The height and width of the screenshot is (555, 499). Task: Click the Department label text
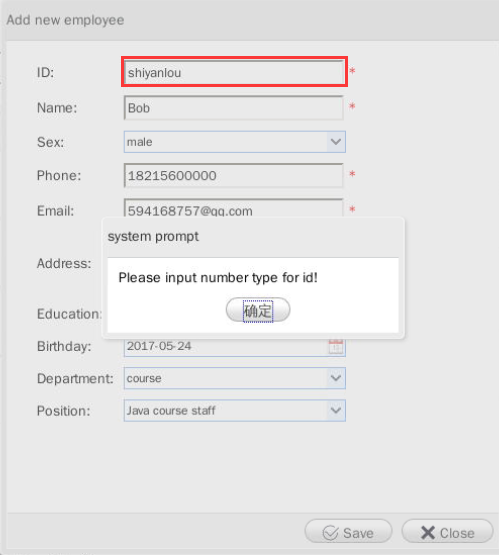pos(75,379)
